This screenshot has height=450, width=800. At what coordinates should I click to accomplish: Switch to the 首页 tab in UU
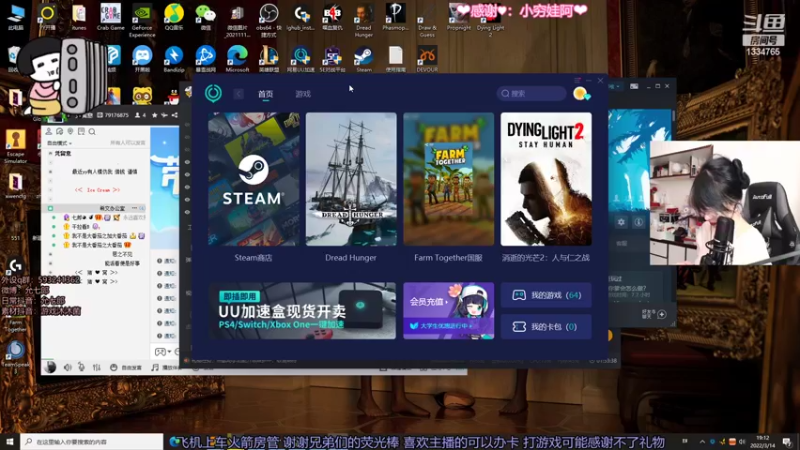265,94
